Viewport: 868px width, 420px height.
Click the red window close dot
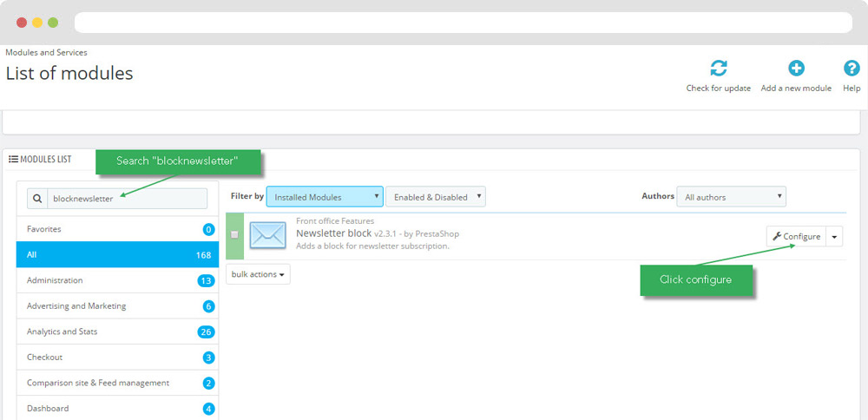22,23
